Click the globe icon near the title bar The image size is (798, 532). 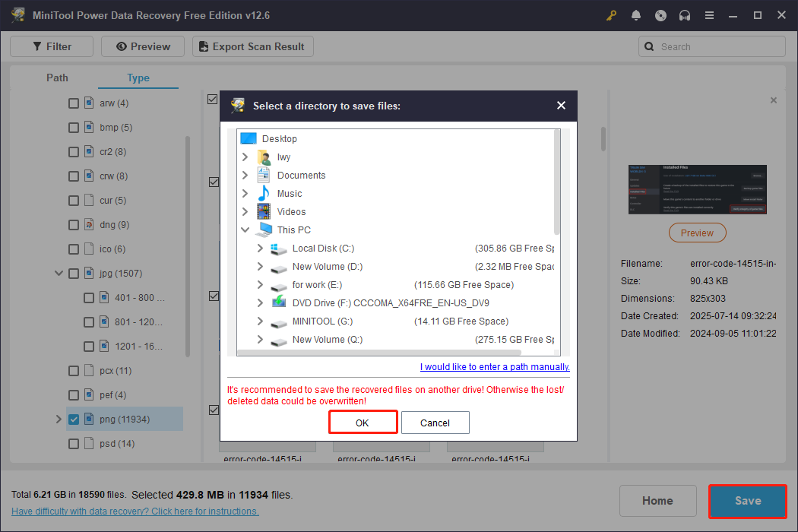660,14
